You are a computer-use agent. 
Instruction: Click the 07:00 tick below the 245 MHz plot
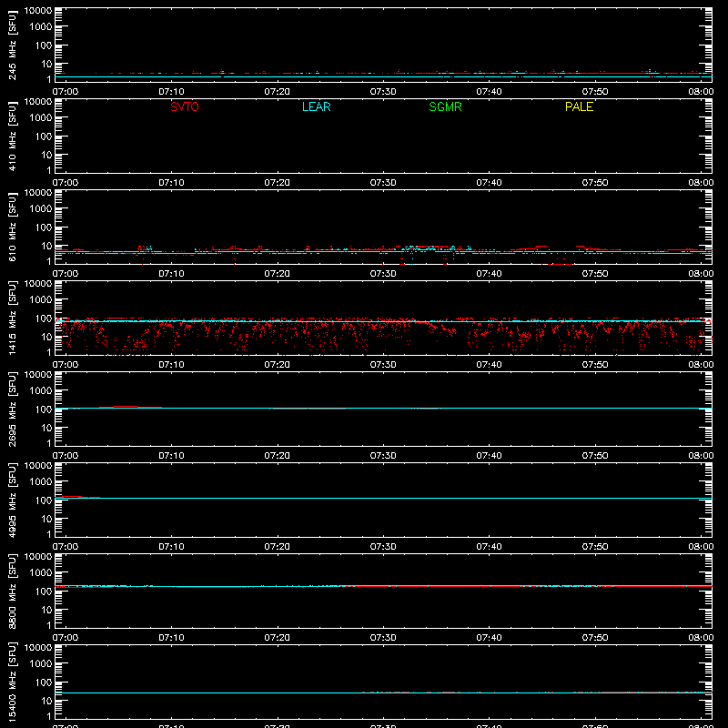[66, 92]
